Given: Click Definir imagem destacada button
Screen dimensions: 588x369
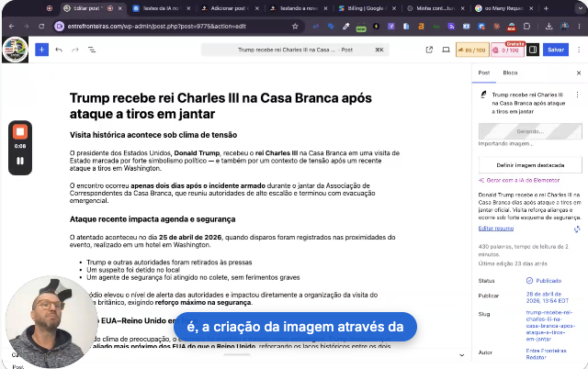Looking at the screenshot, I should (x=530, y=165).
